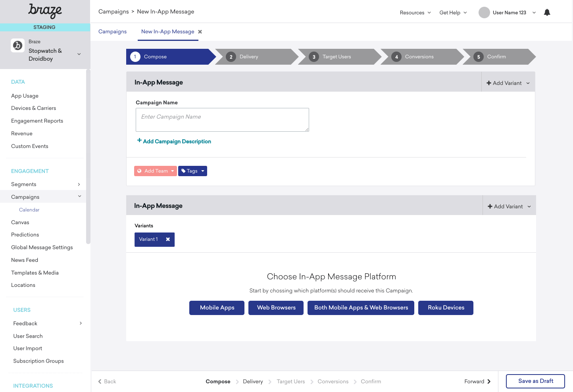Click the Stopwatch & Droidboy app icon

pos(17,46)
